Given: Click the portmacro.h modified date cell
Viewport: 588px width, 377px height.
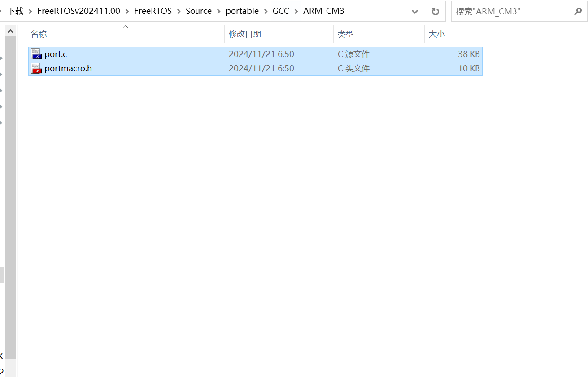Looking at the screenshot, I should coord(261,68).
